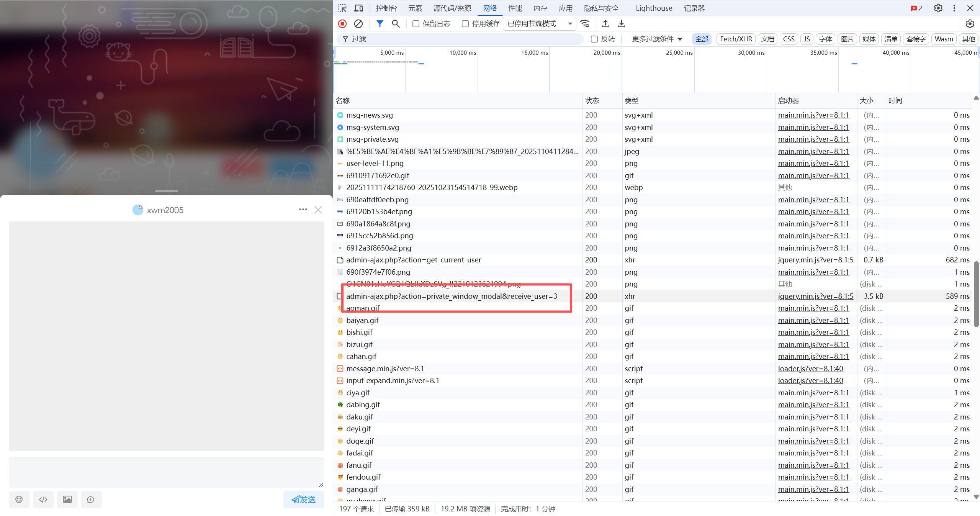Screen dimensions: 980x516
Task: Check the 反转 filter checkbox
Action: coord(594,39)
